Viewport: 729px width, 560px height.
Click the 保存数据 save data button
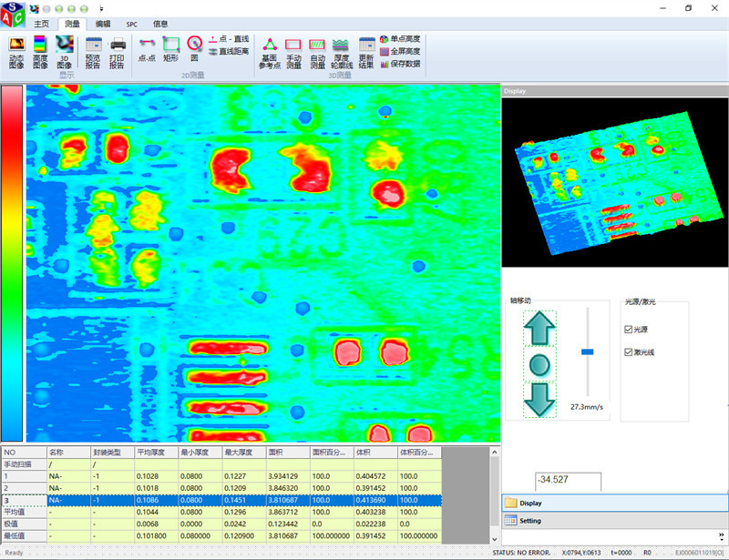399,64
